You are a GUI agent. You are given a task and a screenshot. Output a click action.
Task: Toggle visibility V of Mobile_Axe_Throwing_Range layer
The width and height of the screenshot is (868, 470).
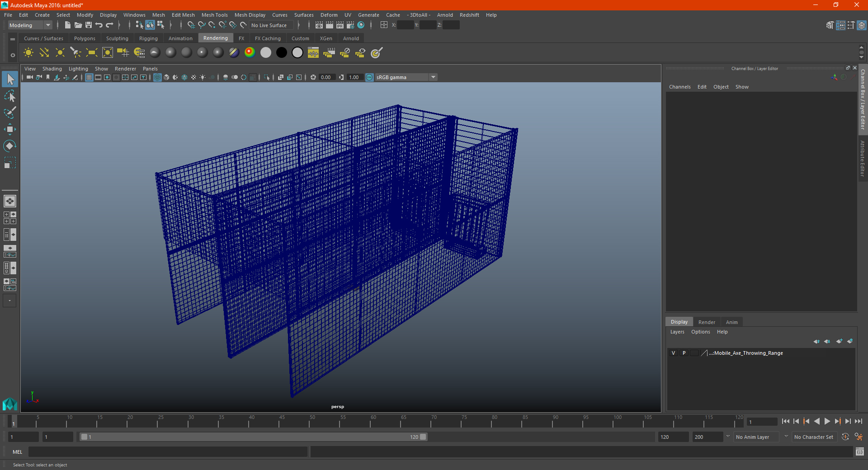click(673, 353)
